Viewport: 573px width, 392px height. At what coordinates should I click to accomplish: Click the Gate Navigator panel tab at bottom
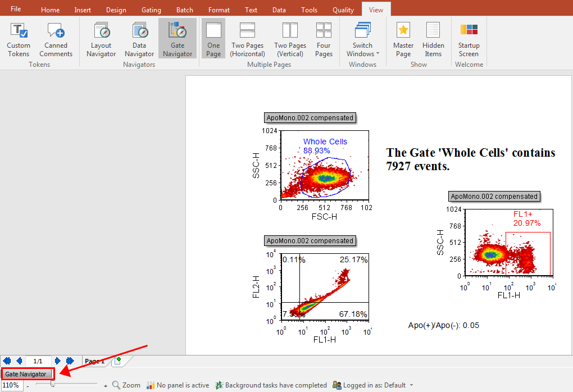click(26, 374)
